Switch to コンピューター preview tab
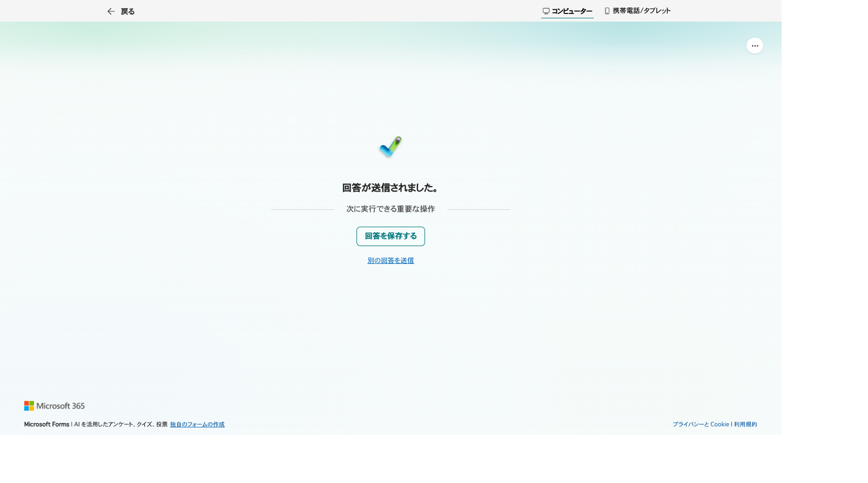The height and width of the screenshot is (483, 868). pos(567,11)
